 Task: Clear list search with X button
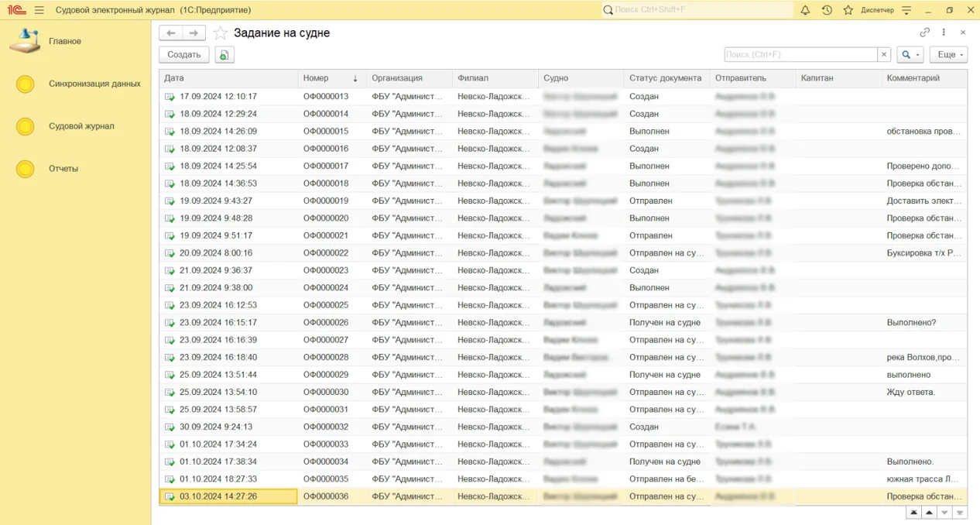[883, 55]
